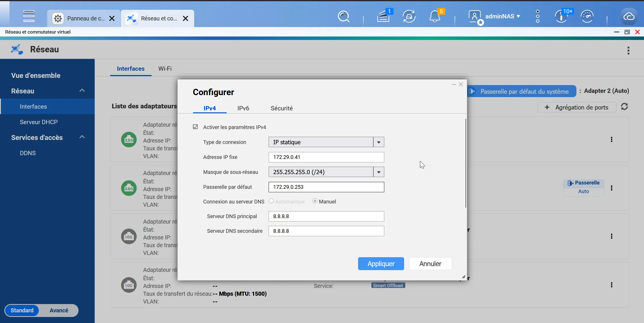Open the Masque de sous-réseau dropdown
This screenshot has width=644, height=323.
pos(326,172)
